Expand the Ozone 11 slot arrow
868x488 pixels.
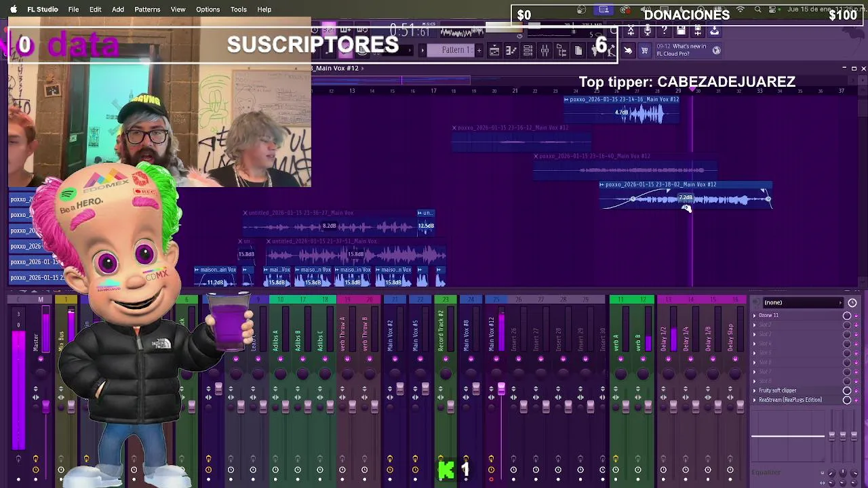point(754,316)
